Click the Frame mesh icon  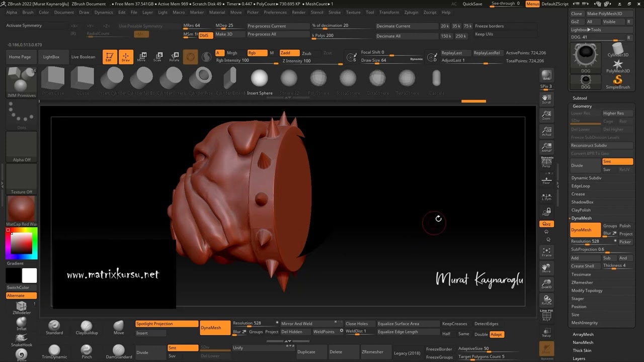coord(546,251)
